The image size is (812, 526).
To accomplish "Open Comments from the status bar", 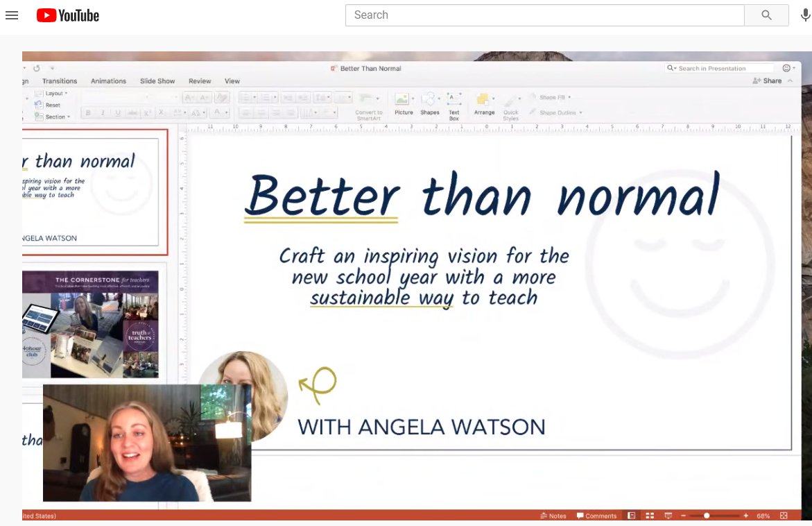I will [x=596, y=516].
